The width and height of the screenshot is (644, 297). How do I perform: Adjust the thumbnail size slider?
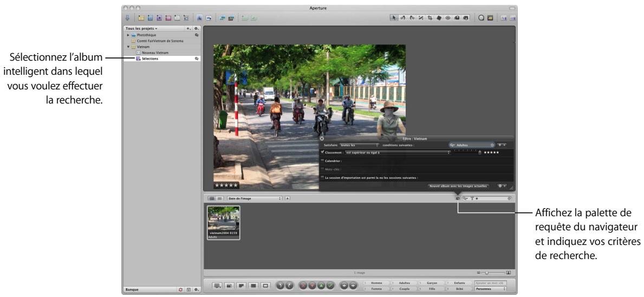tap(487, 273)
